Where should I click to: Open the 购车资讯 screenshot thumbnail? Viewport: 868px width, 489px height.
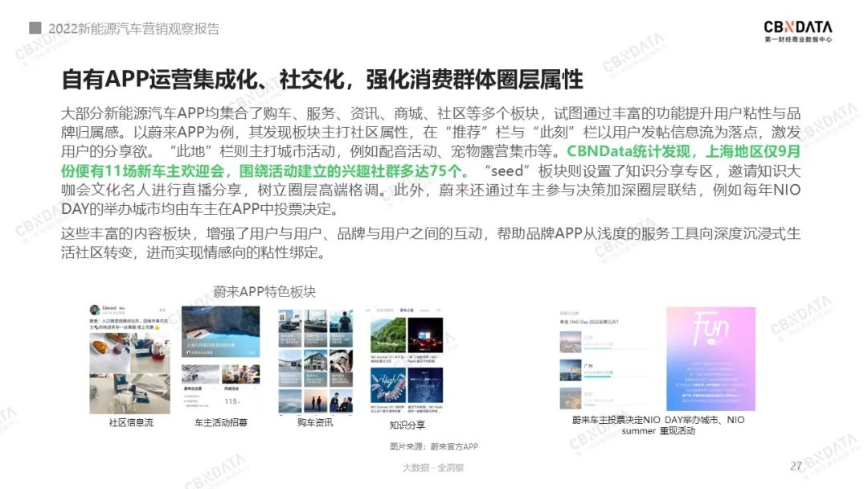tap(316, 362)
